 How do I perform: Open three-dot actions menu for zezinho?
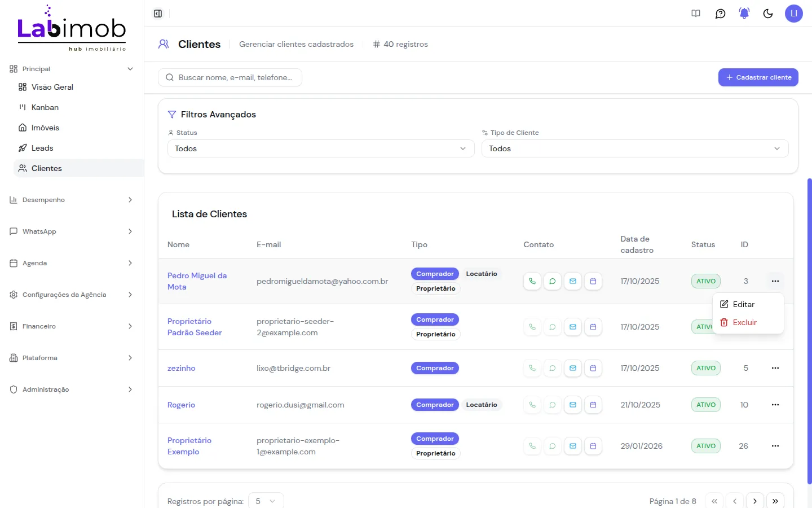click(x=775, y=368)
